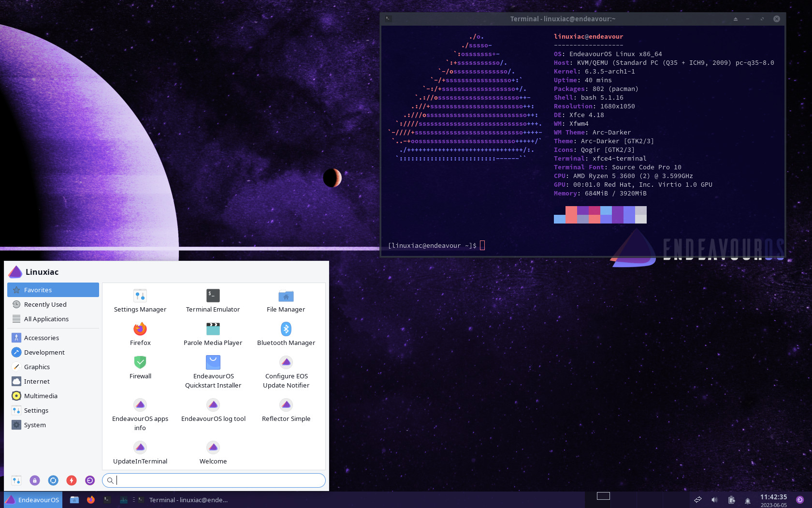Click the session logout icon in tray

(x=800, y=500)
